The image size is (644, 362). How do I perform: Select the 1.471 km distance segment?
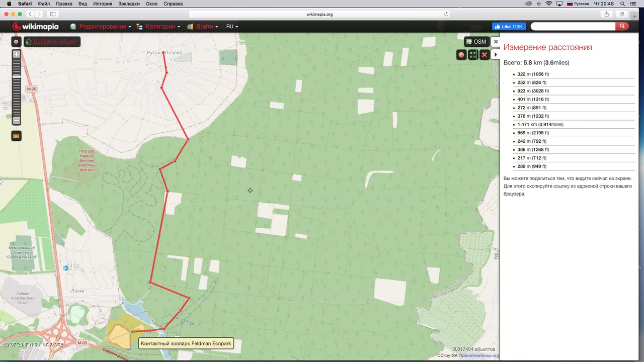(x=574, y=124)
